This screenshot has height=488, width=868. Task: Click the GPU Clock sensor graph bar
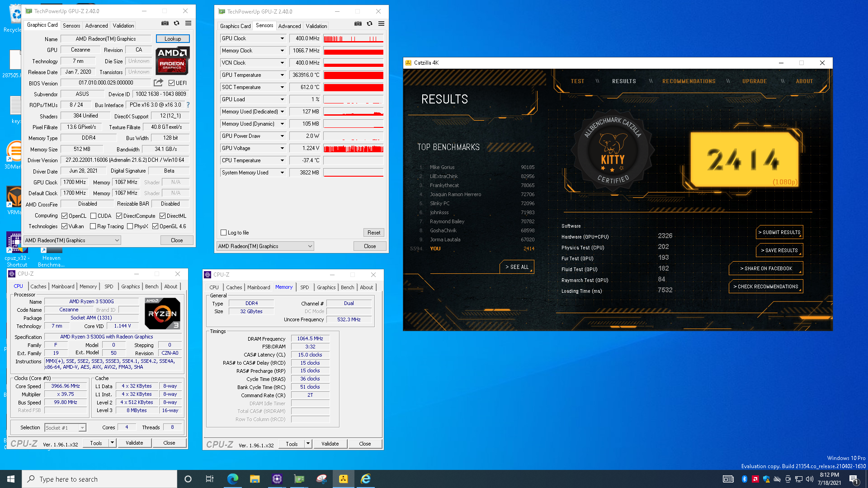click(x=354, y=38)
